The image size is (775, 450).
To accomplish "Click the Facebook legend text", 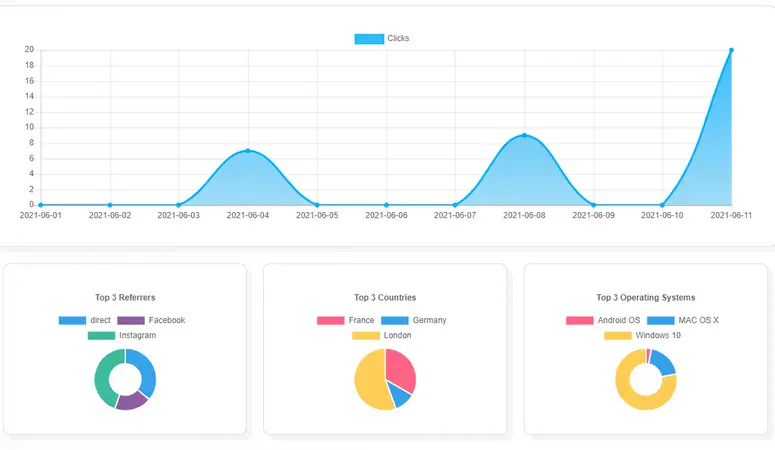I will pos(167,320).
